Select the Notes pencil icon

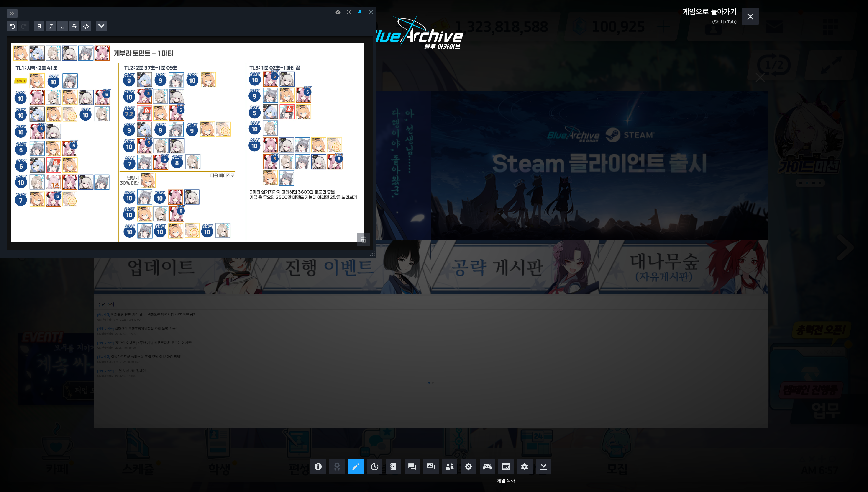click(x=356, y=467)
